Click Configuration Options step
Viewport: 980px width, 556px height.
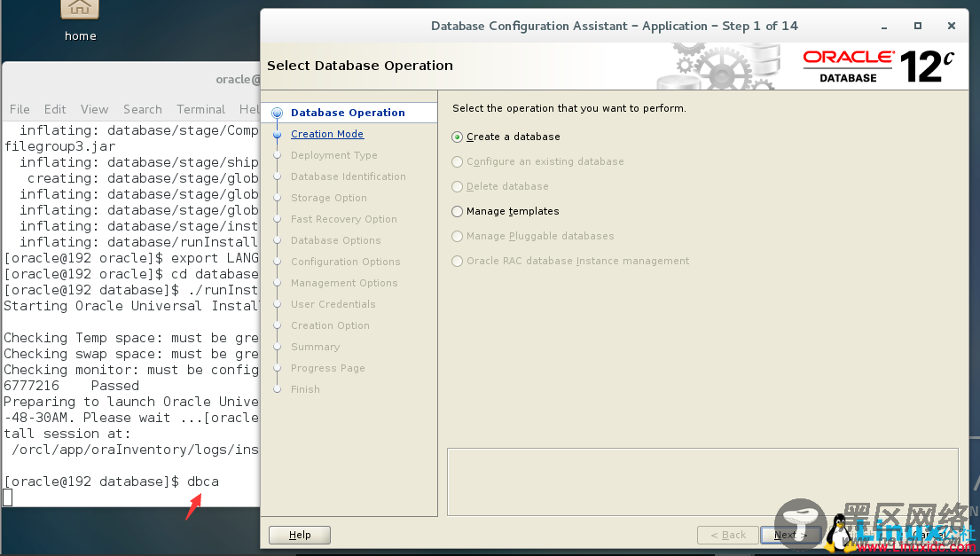tap(346, 262)
